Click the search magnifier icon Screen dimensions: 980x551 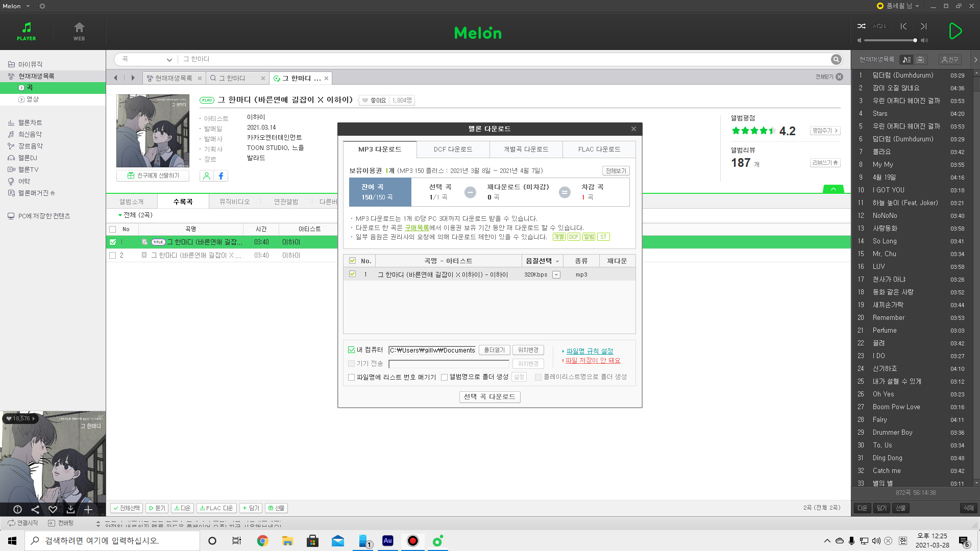pyautogui.click(x=836, y=59)
